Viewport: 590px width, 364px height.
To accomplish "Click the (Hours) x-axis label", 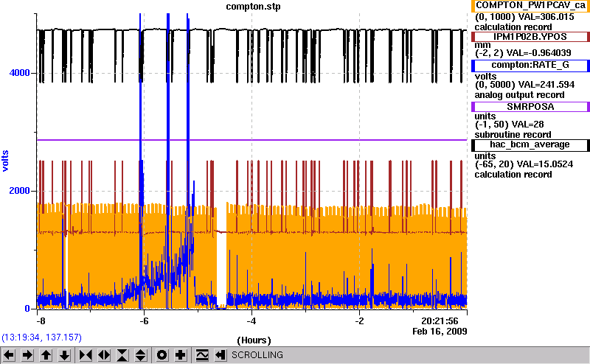I will coord(254,340).
